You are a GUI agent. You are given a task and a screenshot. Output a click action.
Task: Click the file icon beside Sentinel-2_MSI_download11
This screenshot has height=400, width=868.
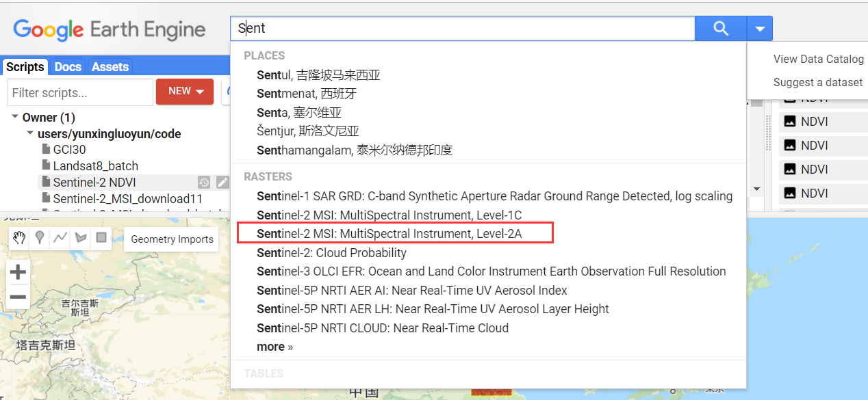[46, 198]
